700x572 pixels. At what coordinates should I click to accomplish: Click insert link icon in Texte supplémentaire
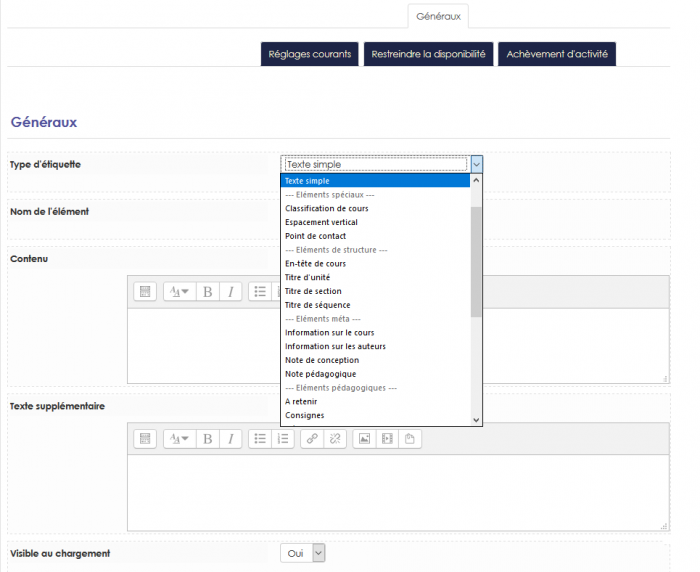coord(312,439)
